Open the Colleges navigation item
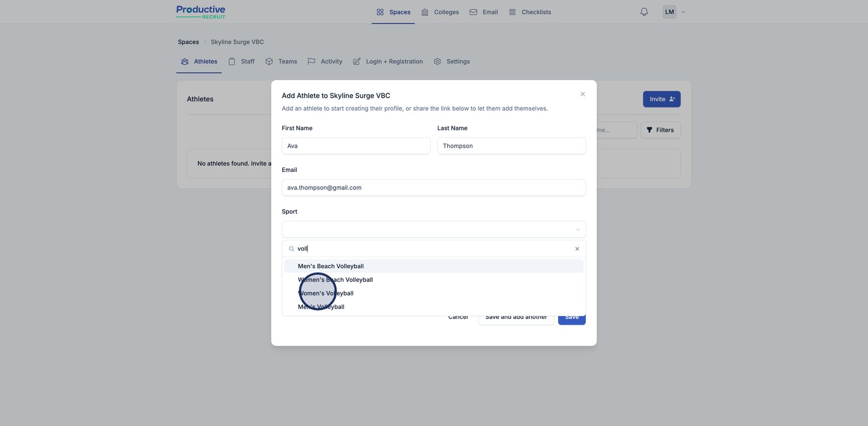868x426 pixels. (x=440, y=12)
